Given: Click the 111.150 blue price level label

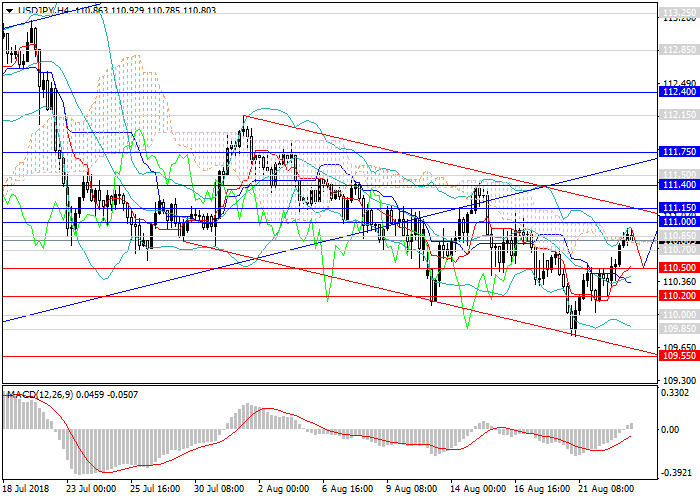Looking at the screenshot, I should (x=678, y=208).
